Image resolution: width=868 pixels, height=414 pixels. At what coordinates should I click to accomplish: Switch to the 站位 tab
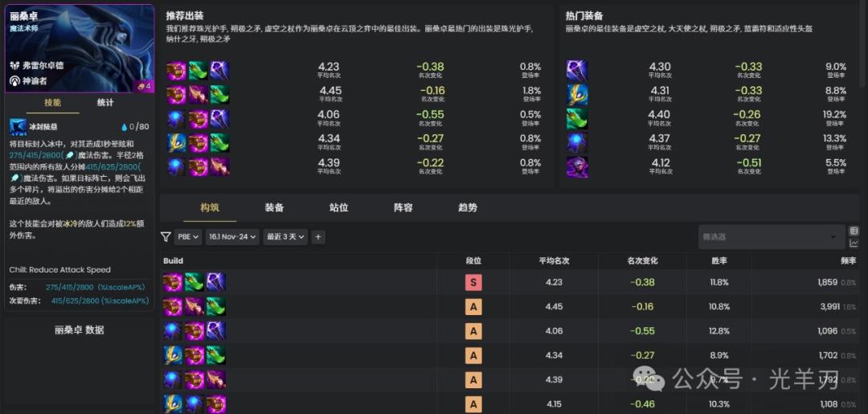point(339,208)
